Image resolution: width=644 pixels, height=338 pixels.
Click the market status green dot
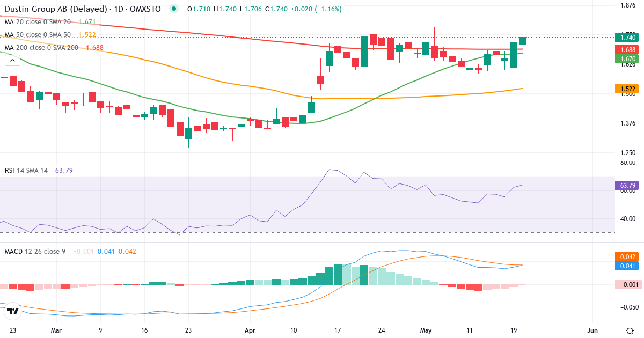point(173,9)
